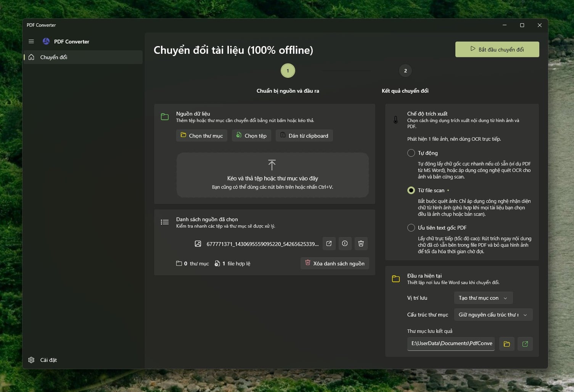Click the PDF Converter app logo
Viewport: 574px width, 392px height.
click(x=46, y=42)
